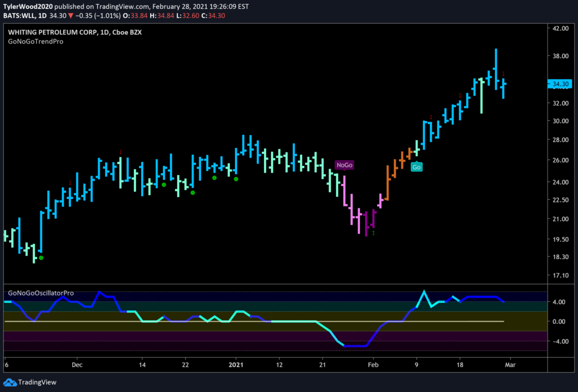Viewport: 578px width, 392px height.
Task: Click the 19.50 price axis label
Action: (561, 240)
